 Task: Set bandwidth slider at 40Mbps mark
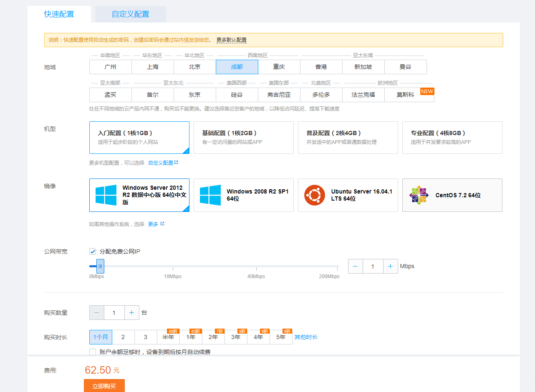pos(256,266)
